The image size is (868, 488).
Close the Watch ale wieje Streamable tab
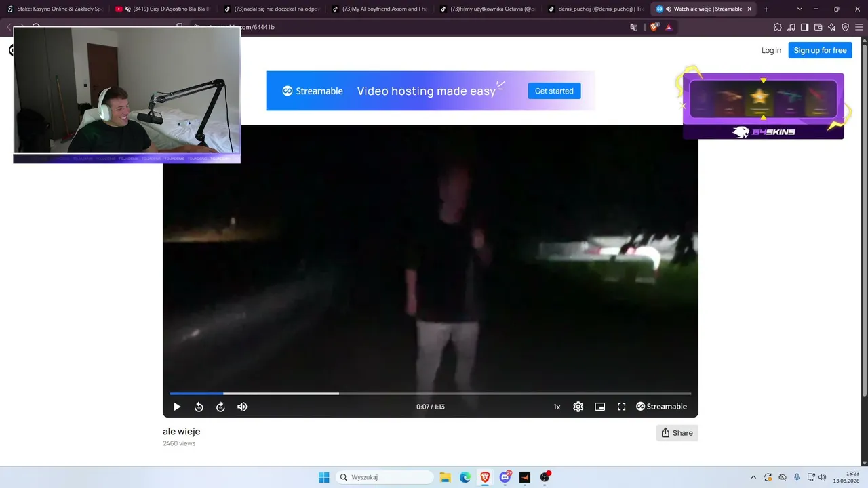tap(749, 9)
